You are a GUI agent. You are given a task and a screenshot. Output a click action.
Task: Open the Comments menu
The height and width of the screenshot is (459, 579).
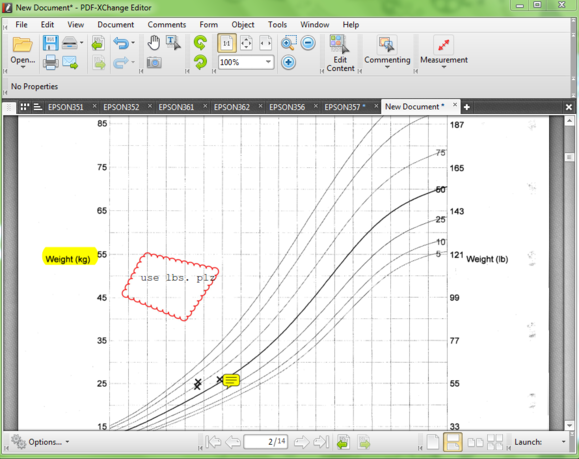coord(167,25)
